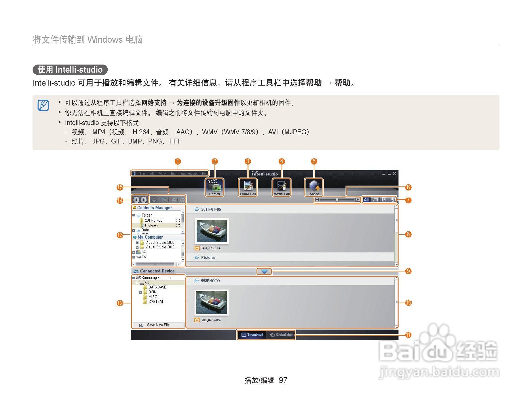This screenshot has height=402, width=532.
Task: Show all file types with All filter
Action: tap(366, 200)
